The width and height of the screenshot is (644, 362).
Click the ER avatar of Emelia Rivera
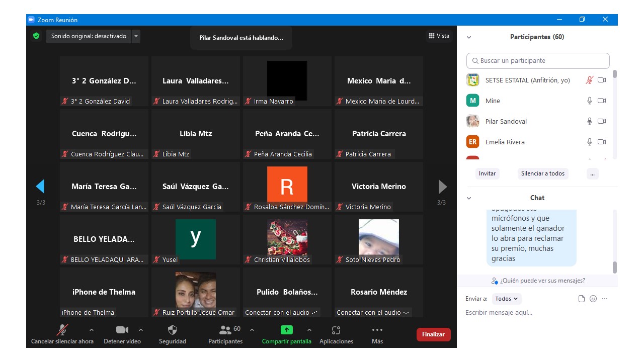472,142
